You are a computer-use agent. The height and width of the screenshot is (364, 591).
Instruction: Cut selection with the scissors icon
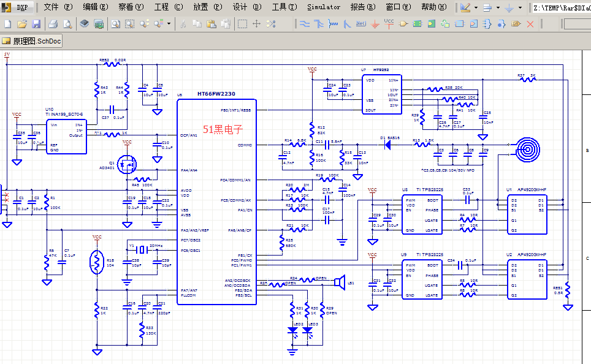[x=183, y=24]
